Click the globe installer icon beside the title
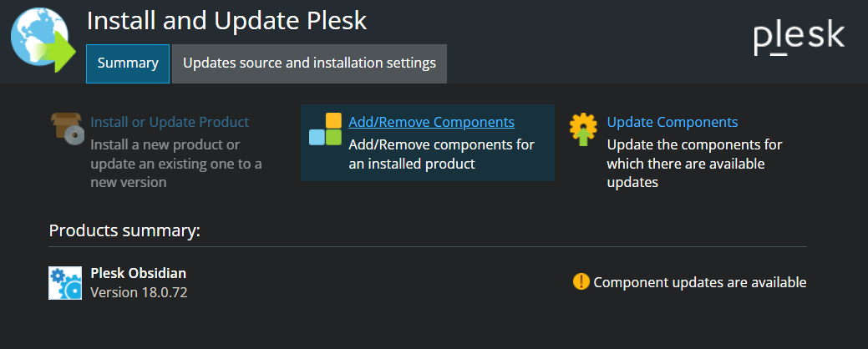The width and height of the screenshot is (868, 349). tap(41, 40)
